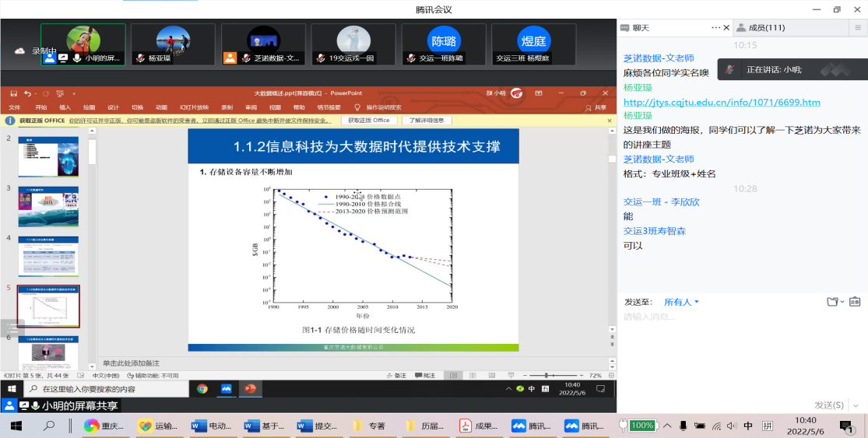
Task: Click the PowerPoint Save icon
Action: (x=14, y=93)
